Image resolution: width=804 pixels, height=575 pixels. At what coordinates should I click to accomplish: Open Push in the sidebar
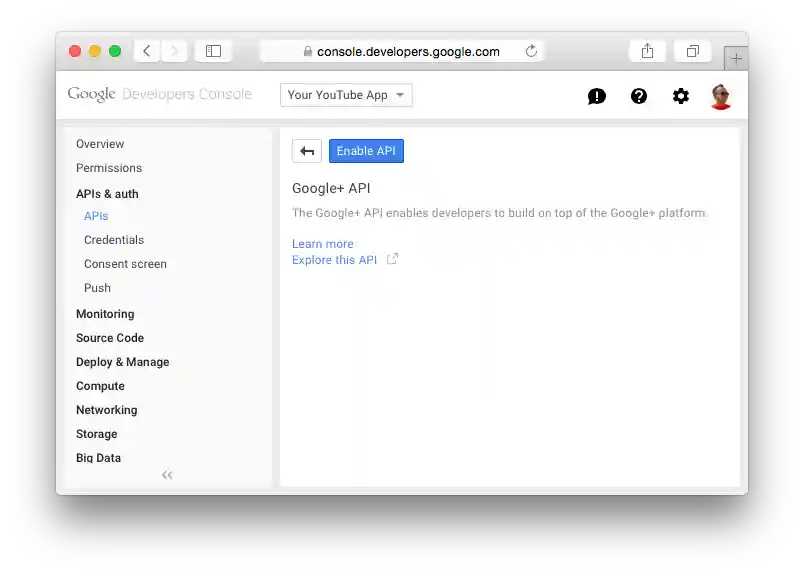97,288
